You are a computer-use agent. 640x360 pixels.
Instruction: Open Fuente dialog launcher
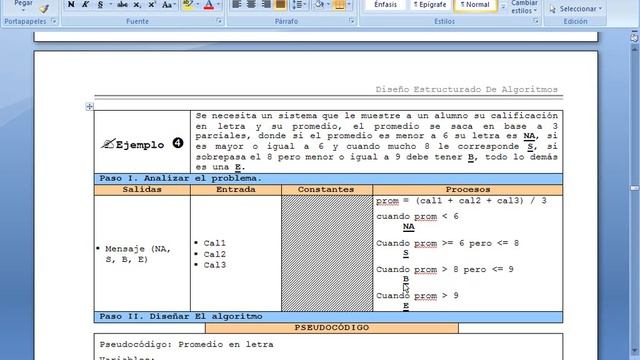click(x=219, y=21)
